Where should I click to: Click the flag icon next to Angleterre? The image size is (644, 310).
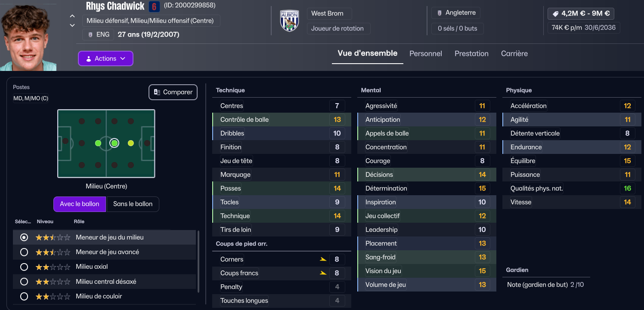(x=440, y=13)
